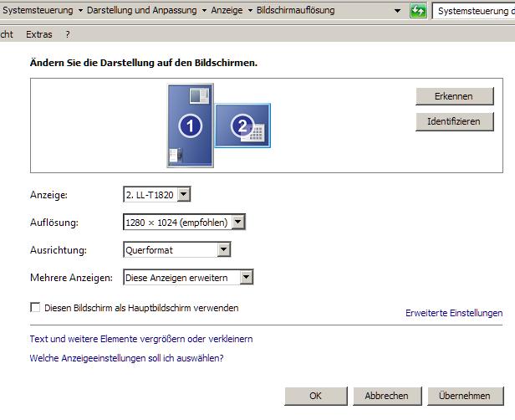Image resolution: width=515 pixels, height=420 pixels.
Task: Expand the Systemsteuerung breadcrumb arrow
Action: [x=80, y=11]
